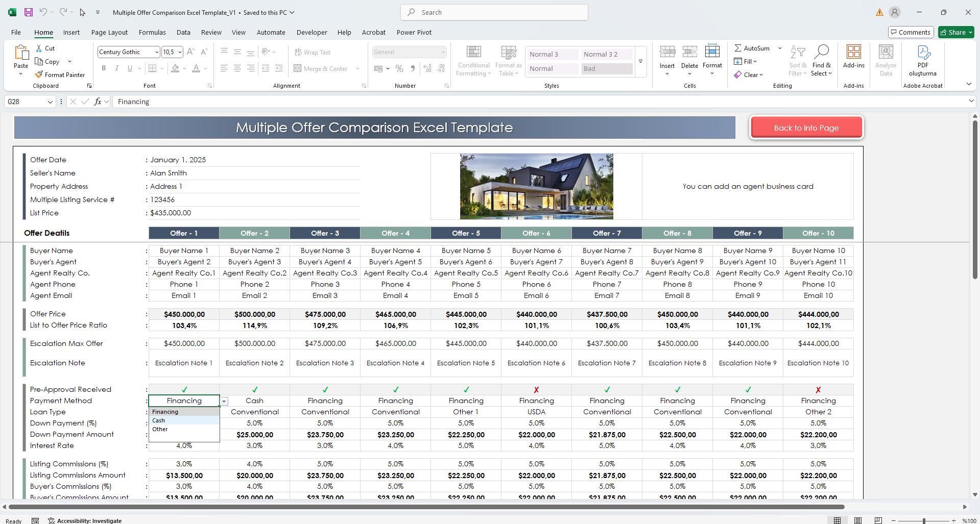Open Find & Select
Screen dimensions: 980x524
pyautogui.click(x=821, y=60)
